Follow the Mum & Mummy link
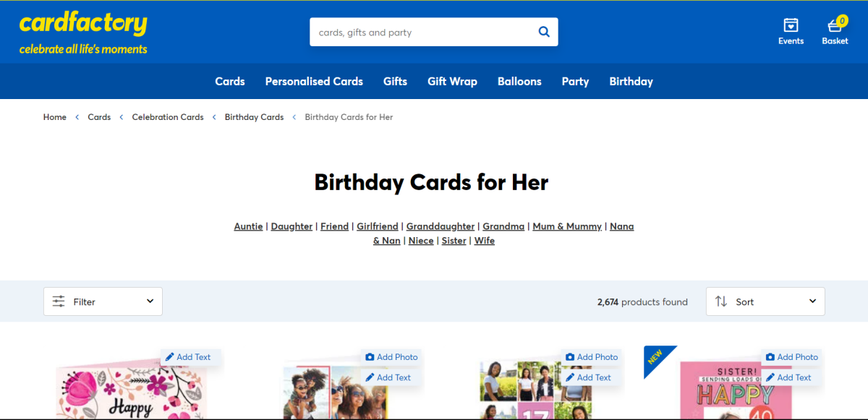This screenshot has height=420, width=868. (567, 226)
